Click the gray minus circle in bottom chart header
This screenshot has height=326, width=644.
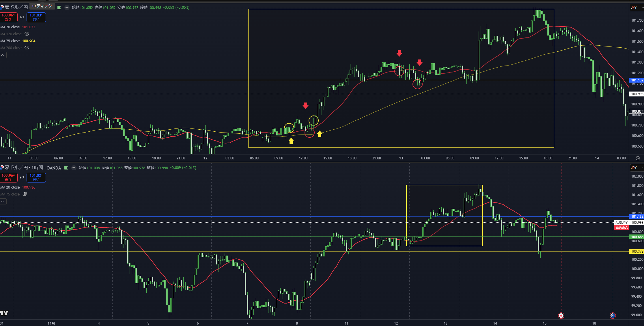(74, 168)
